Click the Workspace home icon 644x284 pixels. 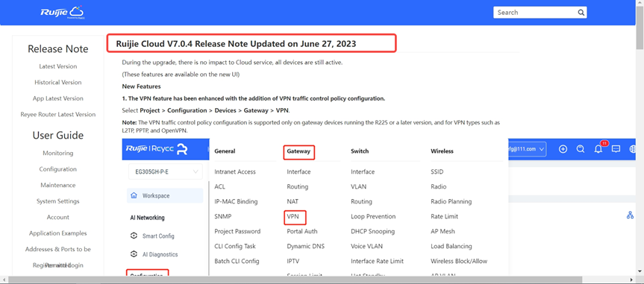[134, 196]
